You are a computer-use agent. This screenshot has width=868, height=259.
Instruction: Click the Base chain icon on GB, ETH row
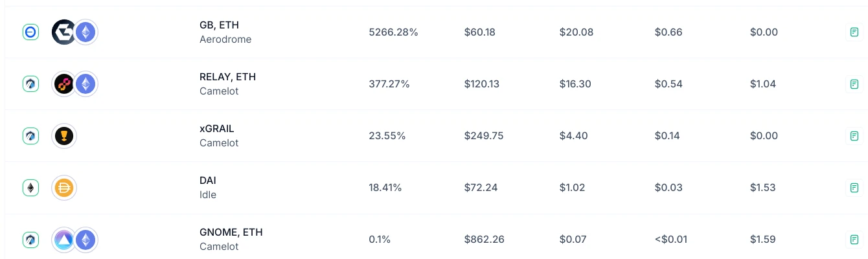click(x=31, y=32)
